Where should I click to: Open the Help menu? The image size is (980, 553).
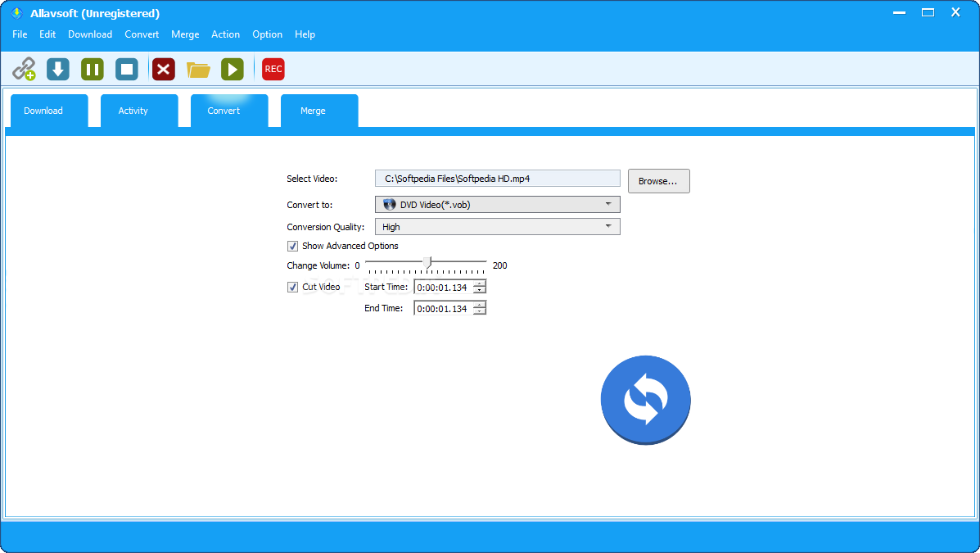coord(305,34)
